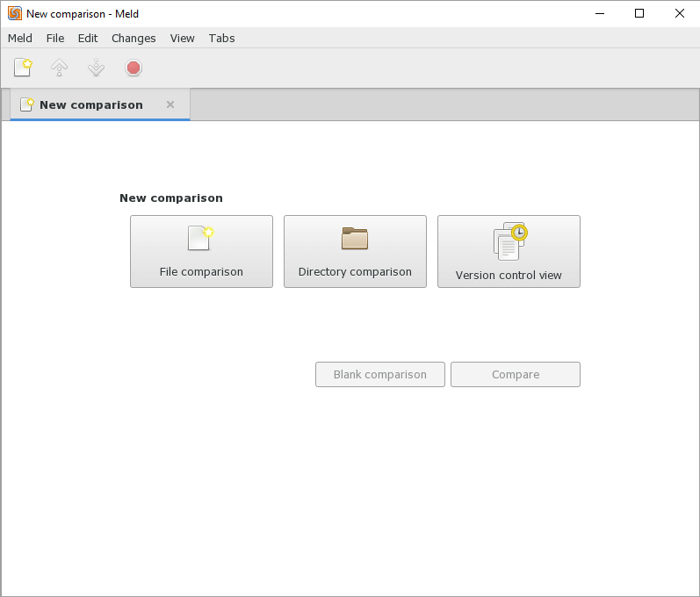
Task: Open the Changes menu
Action: 134,39
